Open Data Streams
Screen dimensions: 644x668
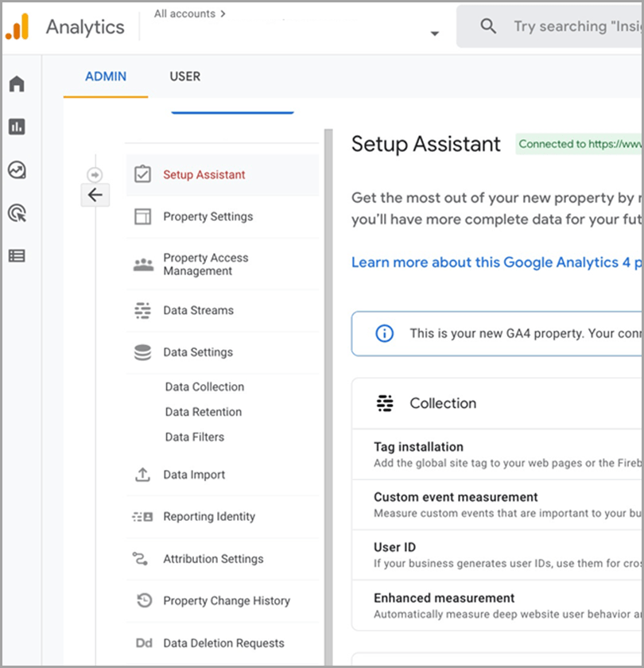pos(223,310)
